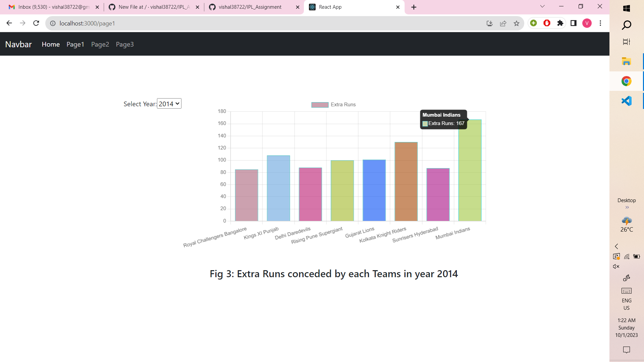The image size is (644, 362).
Task: Open the install app icon in address bar
Action: (490, 23)
